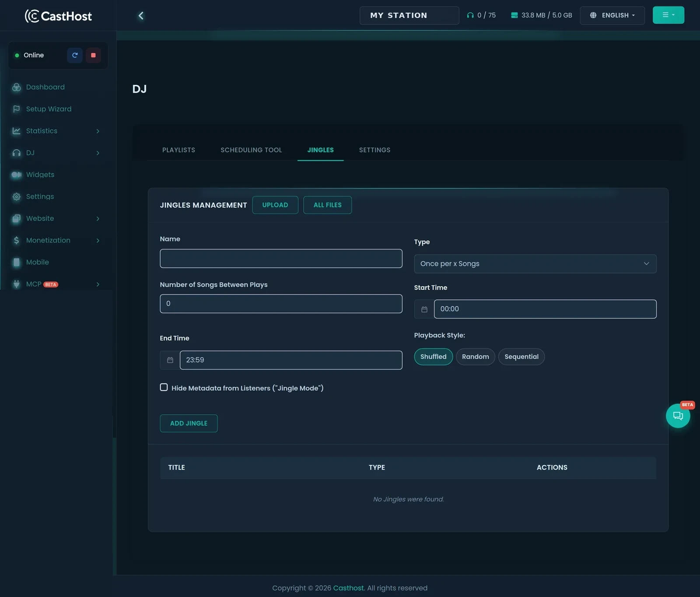Expand the Monetization submenu chevron
The image size is (700, 597).
[x=98, y=240]
